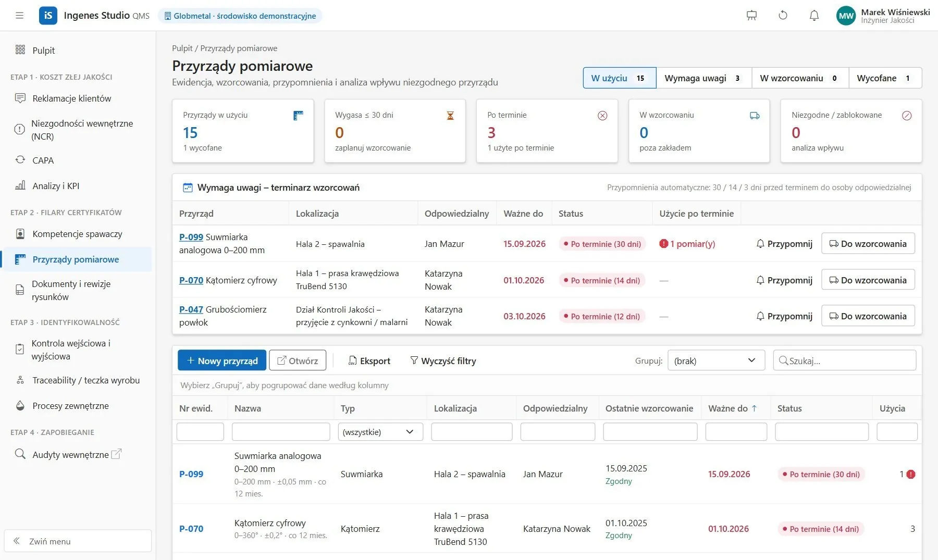The width and height of the screenshot is (938, 560).
Task: Open the hamburger menu icon
Action: tap(20, 16)
